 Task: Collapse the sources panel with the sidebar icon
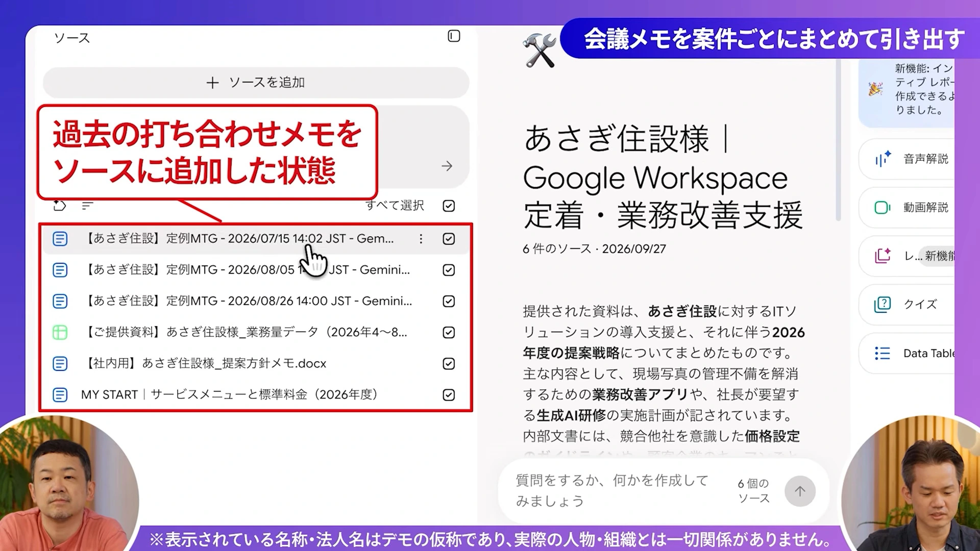coord(454,36)
